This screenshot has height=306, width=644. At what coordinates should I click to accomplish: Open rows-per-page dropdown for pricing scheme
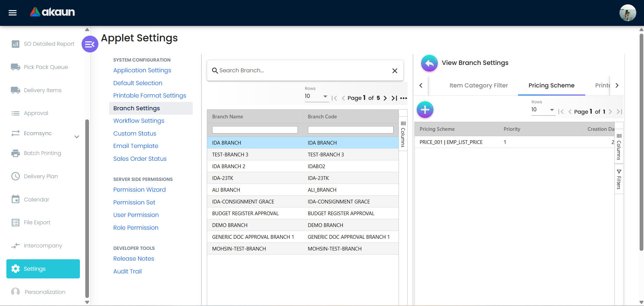pyautogui.click(x=543, y=110)
